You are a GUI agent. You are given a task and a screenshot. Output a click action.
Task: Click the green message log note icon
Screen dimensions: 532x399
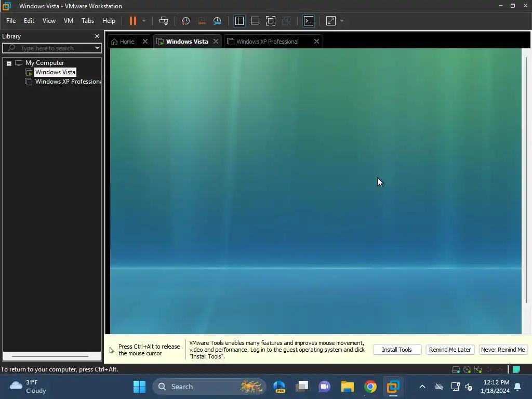click(516, 369)
